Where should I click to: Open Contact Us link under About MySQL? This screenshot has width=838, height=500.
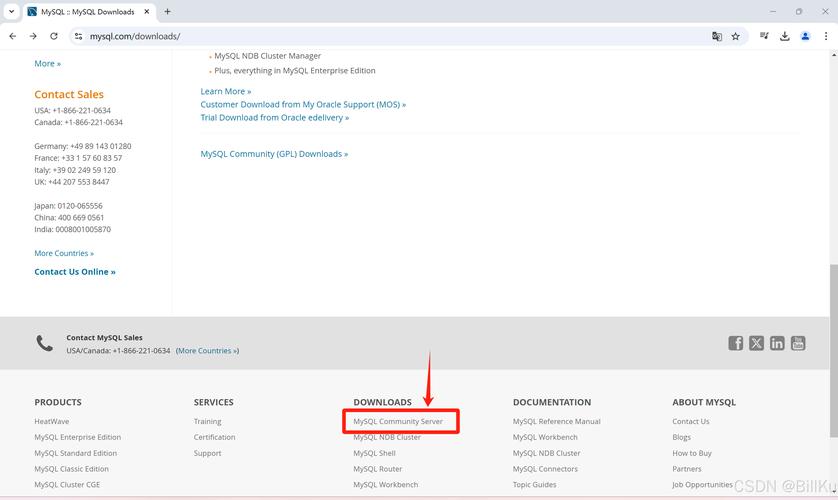point(691,421)
